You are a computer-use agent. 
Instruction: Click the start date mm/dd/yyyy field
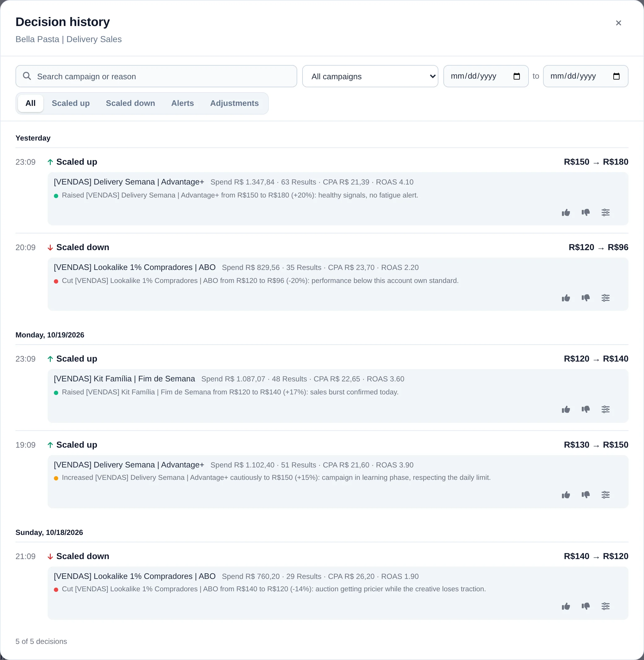[x=486, y=76]
